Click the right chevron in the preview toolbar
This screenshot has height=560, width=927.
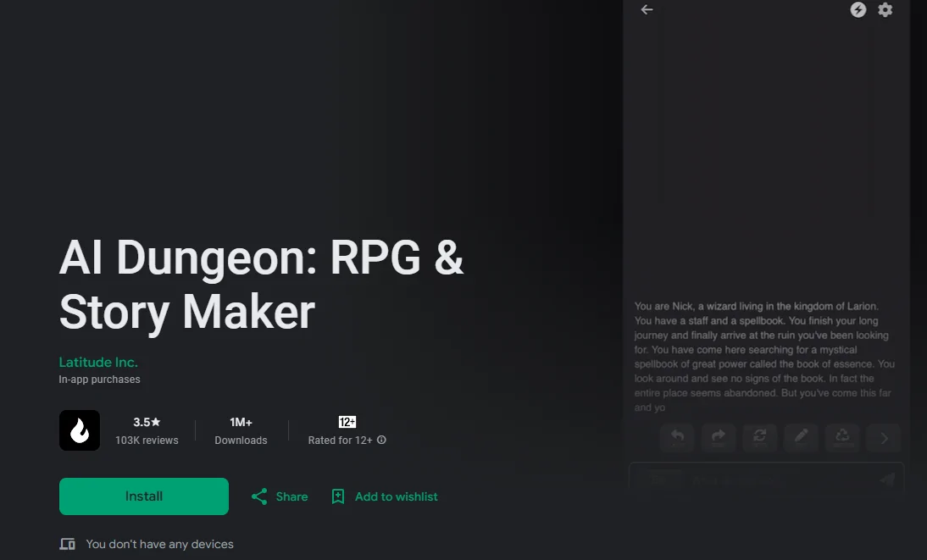point(884,438)
